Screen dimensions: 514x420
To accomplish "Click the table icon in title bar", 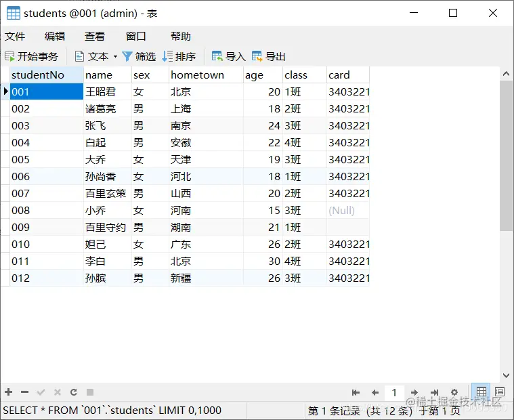I will coord(14,13).
